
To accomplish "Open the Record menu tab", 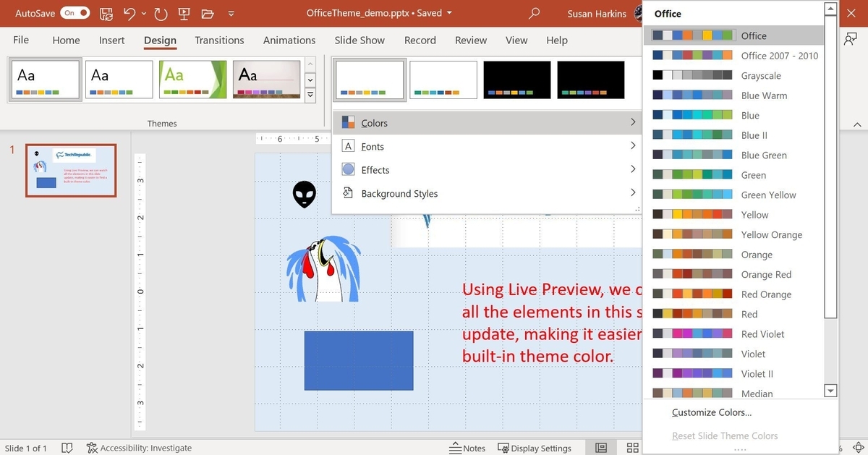I will click(x=420, y=40).
